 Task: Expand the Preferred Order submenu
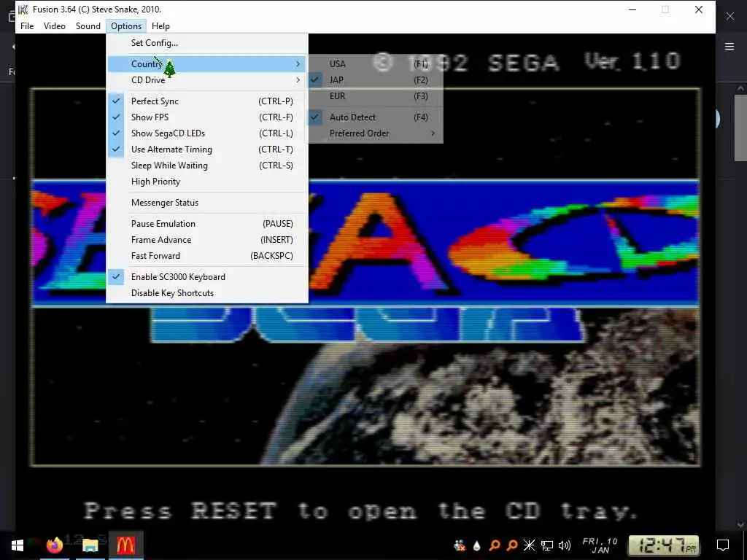coord(376,133)
